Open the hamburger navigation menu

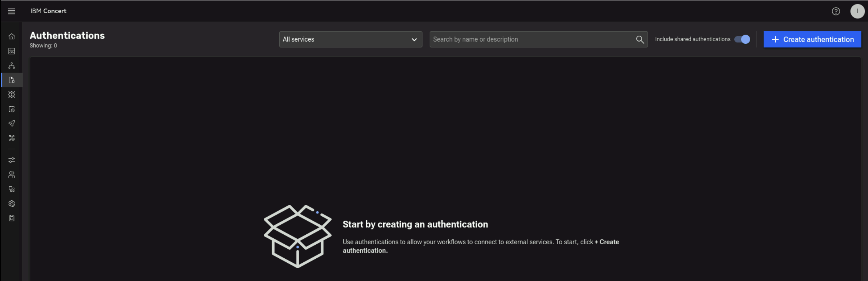point(12,11)
